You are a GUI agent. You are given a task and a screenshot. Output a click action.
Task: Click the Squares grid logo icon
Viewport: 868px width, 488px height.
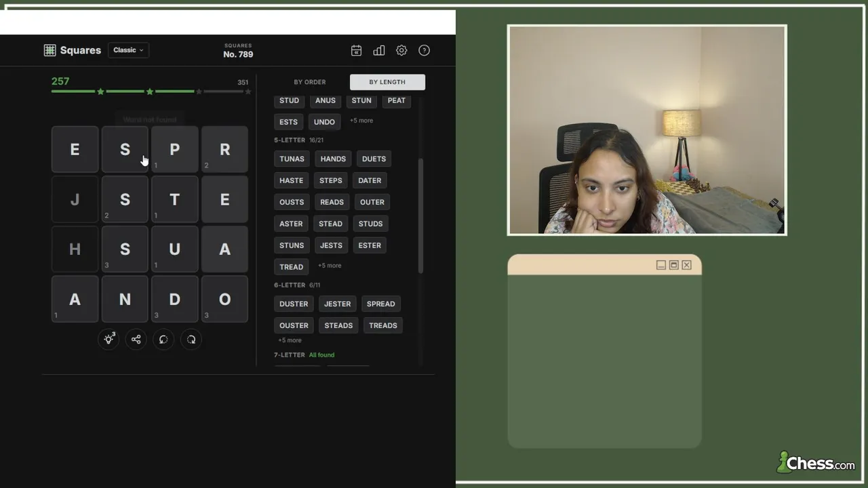point(50,50)
